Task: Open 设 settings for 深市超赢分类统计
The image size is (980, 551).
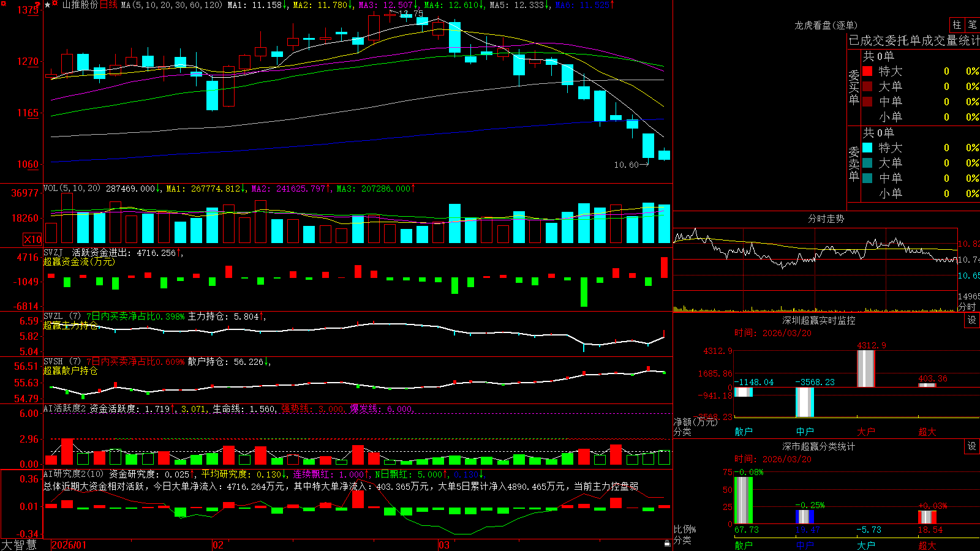Action: tap(972, 446)
